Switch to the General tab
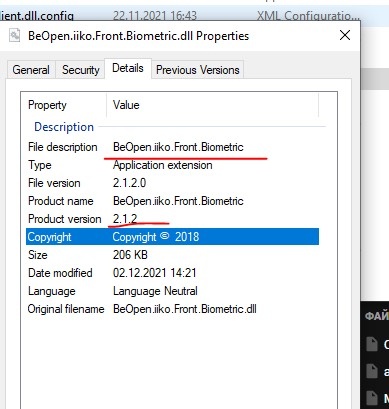The width and height of the screenshot is (389, 409). point(31,70)
